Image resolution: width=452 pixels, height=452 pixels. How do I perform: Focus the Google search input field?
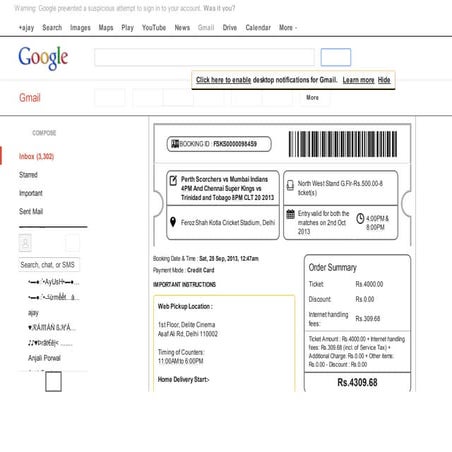[204, 57]
